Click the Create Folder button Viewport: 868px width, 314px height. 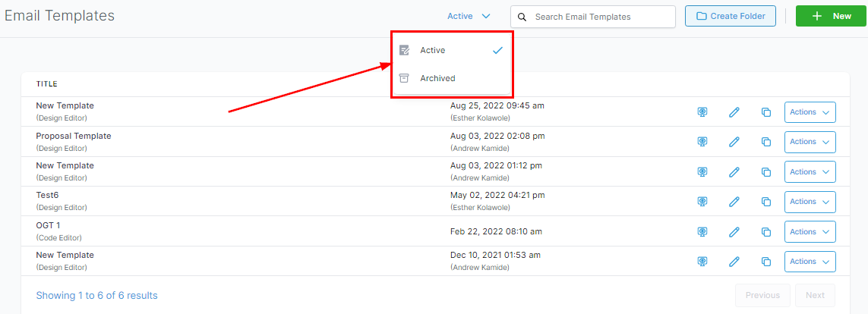tap(730, 16)
